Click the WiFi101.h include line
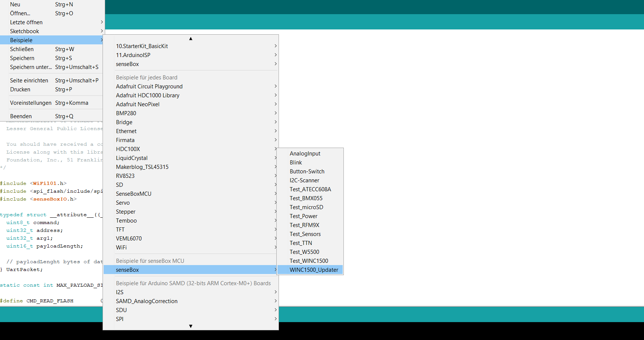This screenshot has height=340, width=644. pos(33,183)
